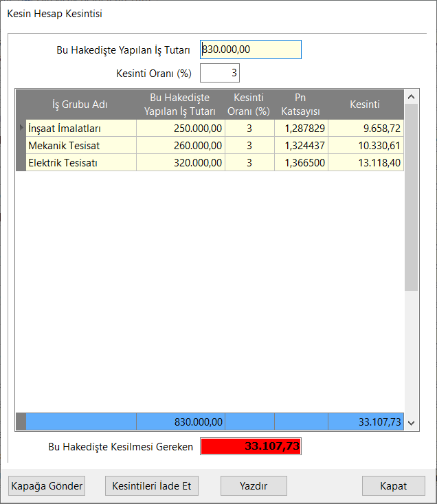The width and height of the screenshot is (437, 504).
Task: Edit the Kesinti Oranı (%) field
Action: [220, 73]
